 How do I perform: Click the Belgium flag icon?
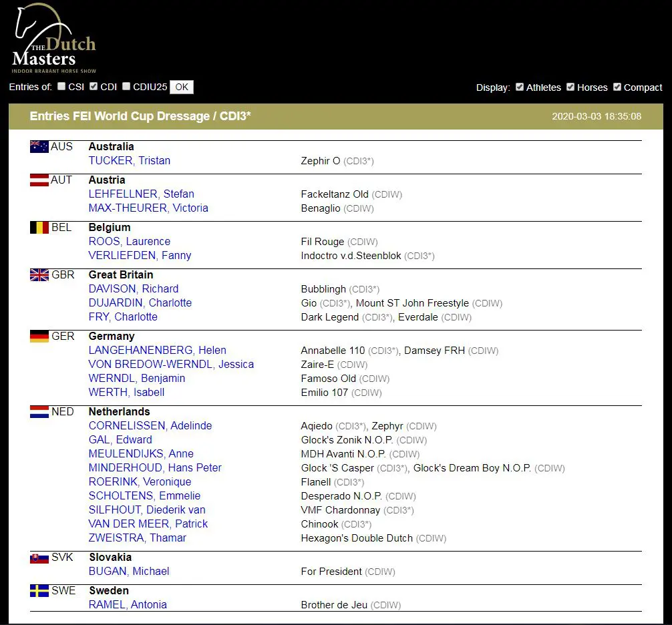[x=39, y=228]
